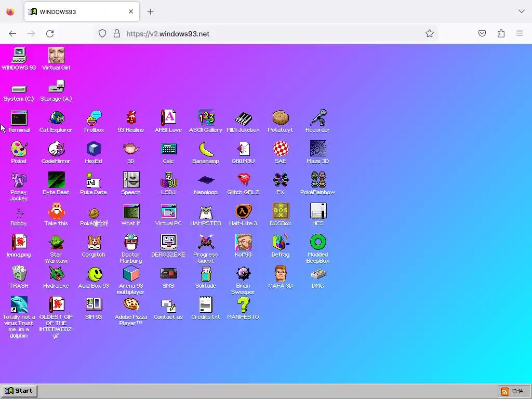Launch Half-Life 3 icon

[243, 211]
